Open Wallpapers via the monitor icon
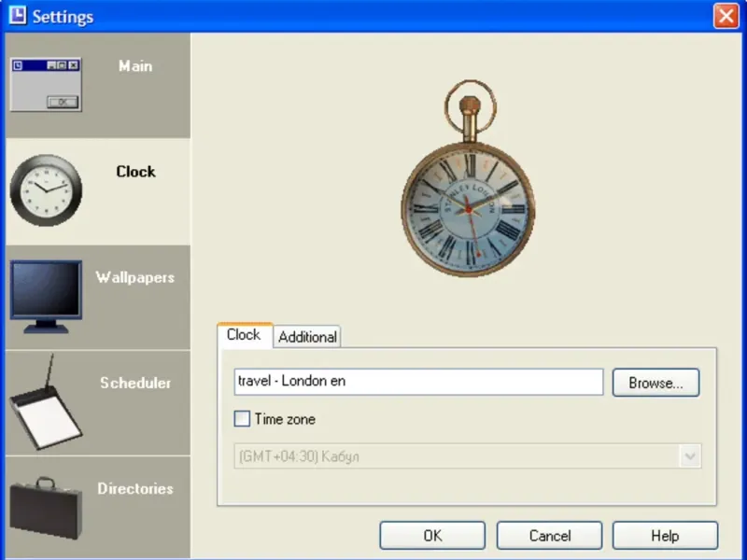 click(x=46, y=296)
